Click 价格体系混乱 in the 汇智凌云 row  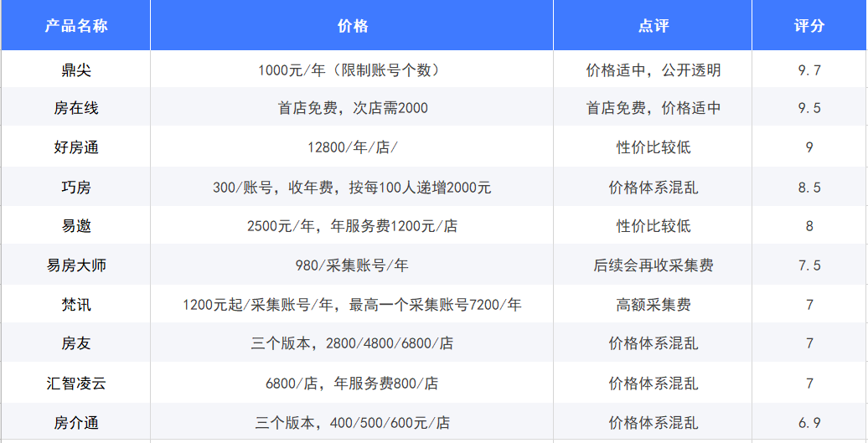tap(653, 384)
